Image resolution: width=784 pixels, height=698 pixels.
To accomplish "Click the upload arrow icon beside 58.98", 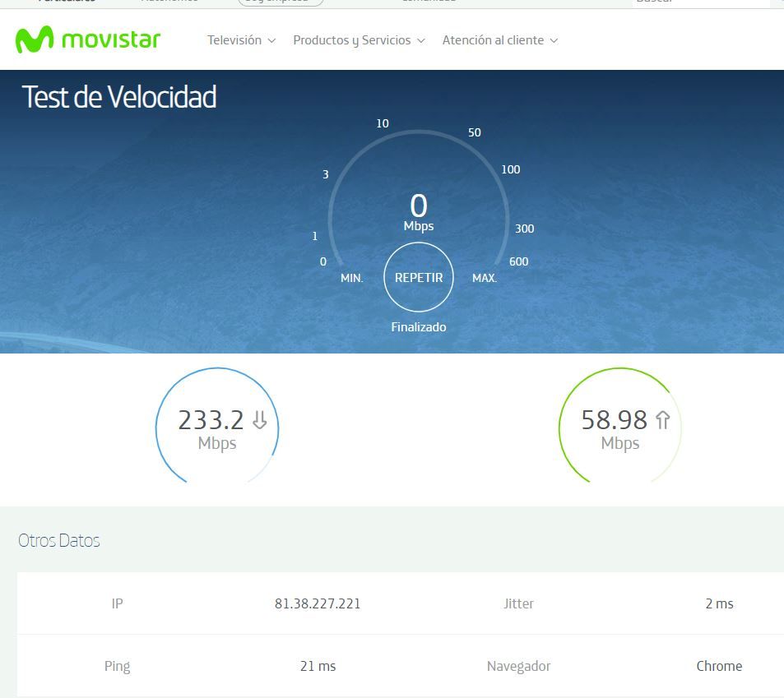I will (x=662, y=421).
